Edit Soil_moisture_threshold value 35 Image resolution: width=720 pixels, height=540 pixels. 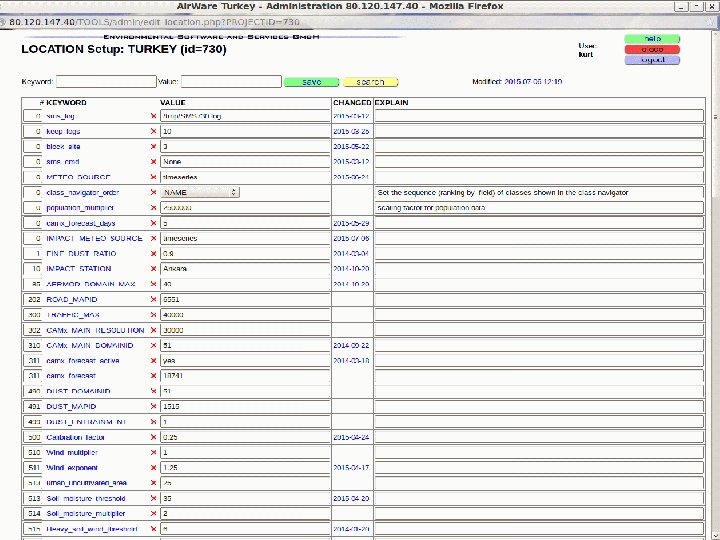point(245,498)
